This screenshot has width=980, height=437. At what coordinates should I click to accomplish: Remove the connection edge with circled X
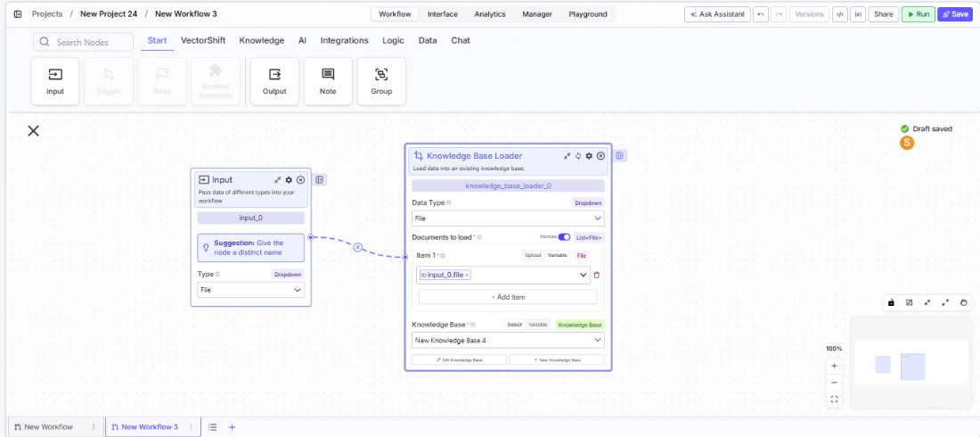357,247
